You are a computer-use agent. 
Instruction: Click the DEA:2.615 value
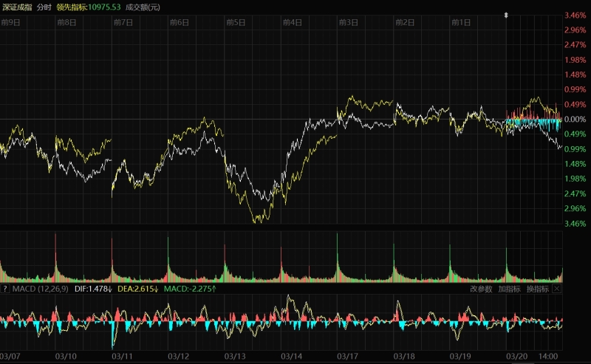pos(138,289)
